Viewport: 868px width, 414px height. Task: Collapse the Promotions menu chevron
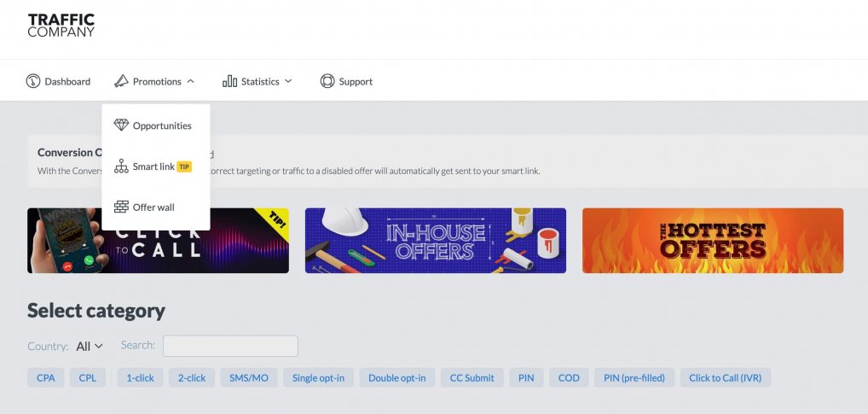190,81
